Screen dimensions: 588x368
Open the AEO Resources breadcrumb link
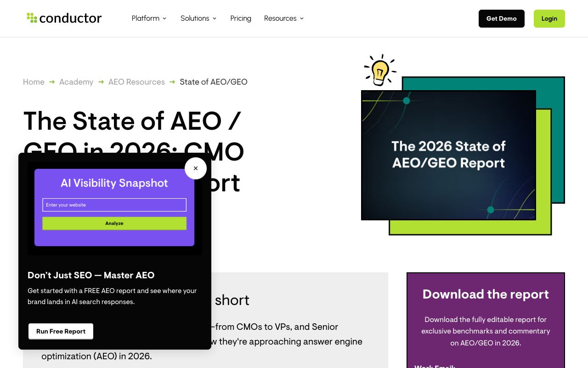[136, 82]
